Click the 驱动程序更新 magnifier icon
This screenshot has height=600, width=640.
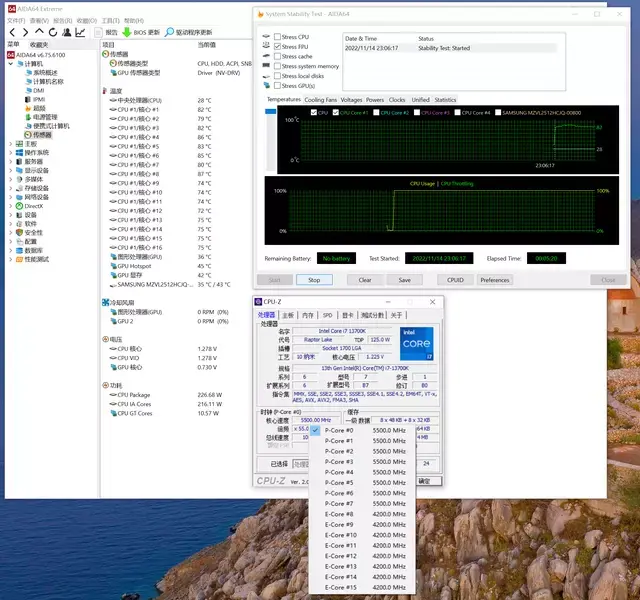point(169,32)
